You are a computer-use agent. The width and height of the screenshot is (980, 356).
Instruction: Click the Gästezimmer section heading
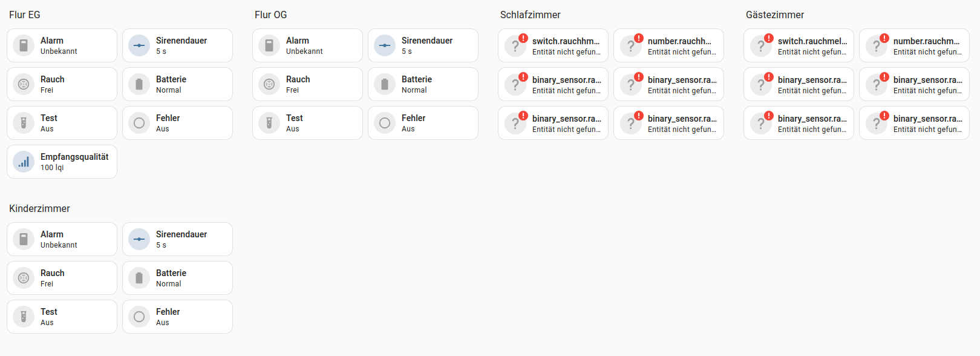(x=774, y=15)
